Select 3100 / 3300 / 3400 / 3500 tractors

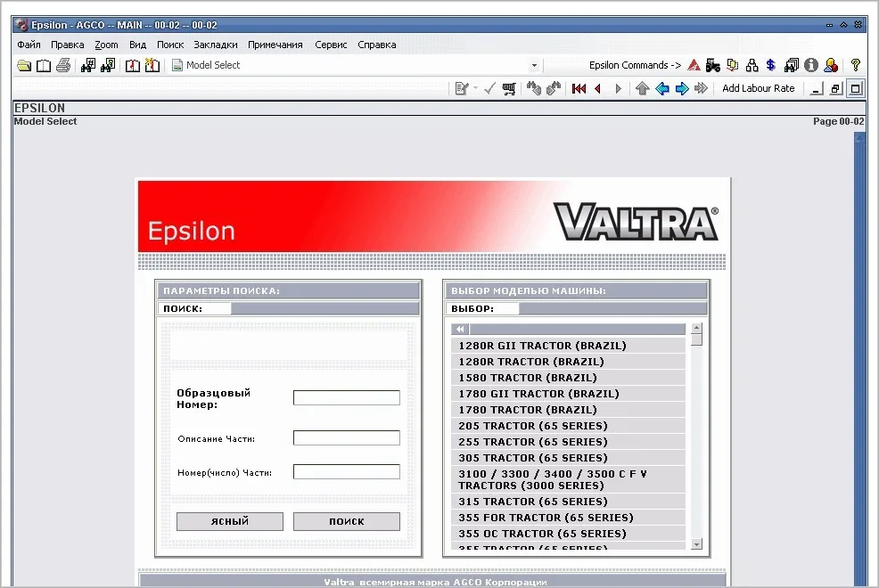point(569,480)
